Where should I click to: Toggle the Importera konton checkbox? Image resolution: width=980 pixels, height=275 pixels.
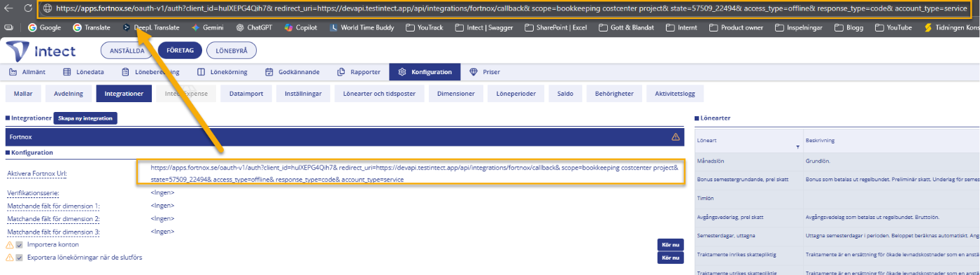click(x=20, y=245)
